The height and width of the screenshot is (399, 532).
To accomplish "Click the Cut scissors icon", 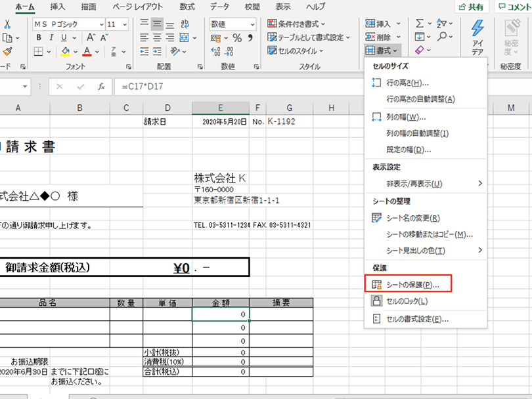I will 7,24.
